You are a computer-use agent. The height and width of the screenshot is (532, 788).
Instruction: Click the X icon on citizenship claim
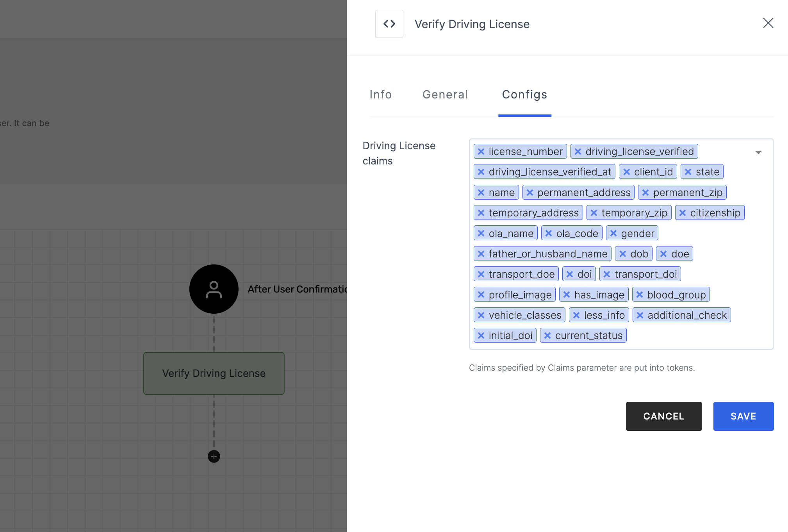point(684,212)
